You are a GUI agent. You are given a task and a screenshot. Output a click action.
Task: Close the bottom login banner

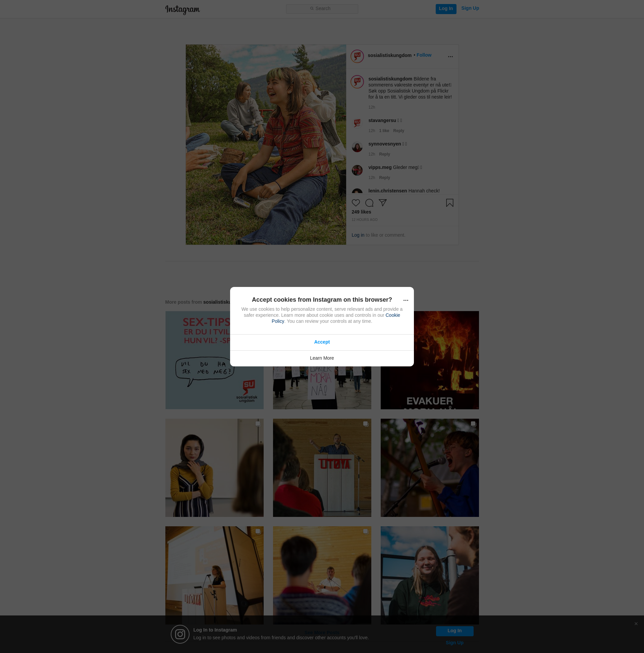tap(636, 624)
